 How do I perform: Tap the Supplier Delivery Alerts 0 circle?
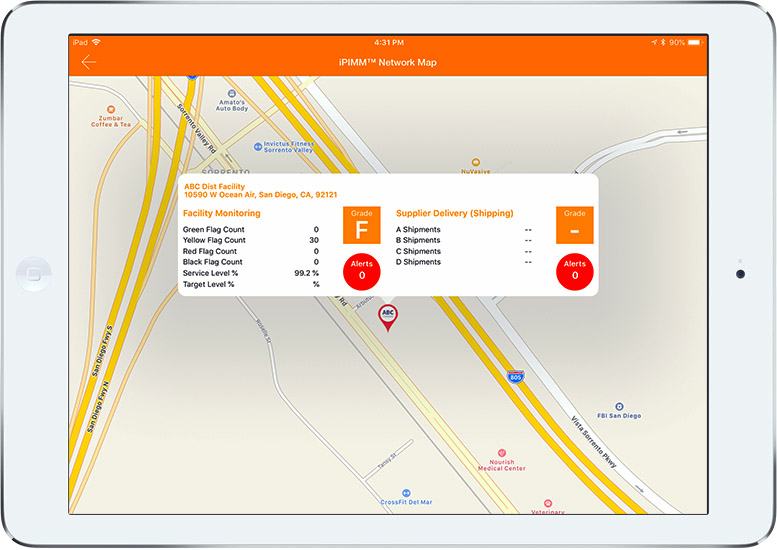(575, 272)
